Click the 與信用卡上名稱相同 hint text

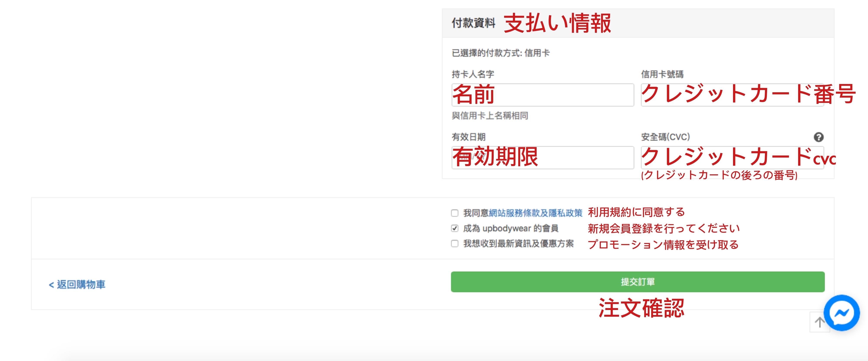coord(490,116)
